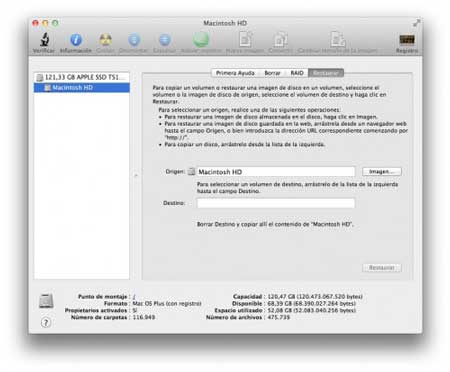Screen dimensions: 450x372
Task: Click the Propietarios activados value Sí
Action: click(135, 310)
